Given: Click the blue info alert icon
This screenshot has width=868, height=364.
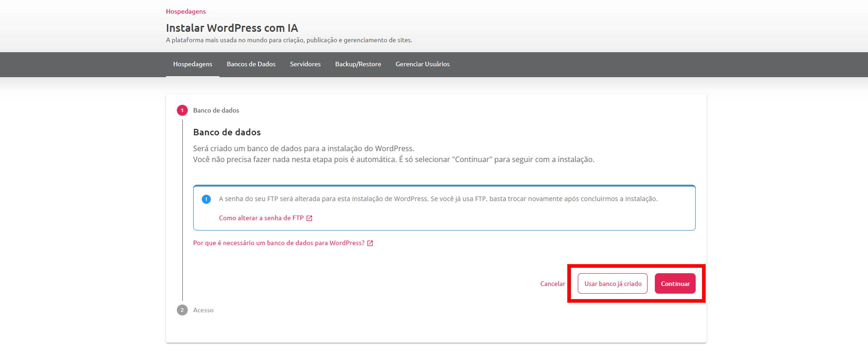Looking at the screenshot, I should 206,199.
